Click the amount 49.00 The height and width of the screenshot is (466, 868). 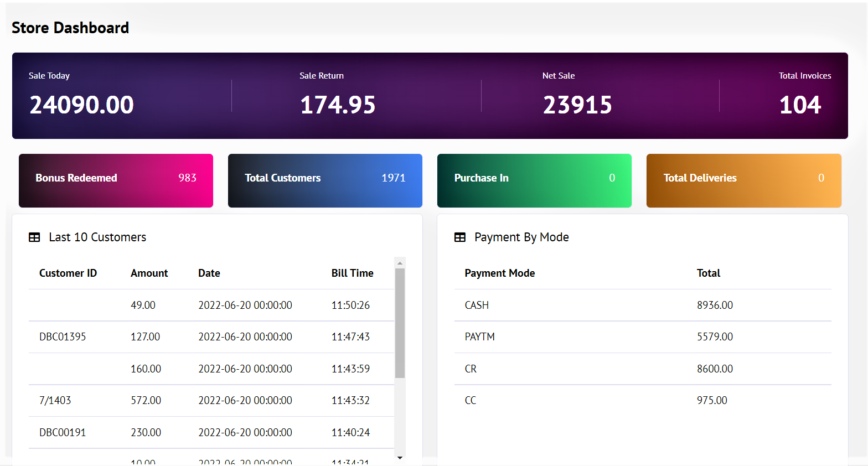(143, 305)
